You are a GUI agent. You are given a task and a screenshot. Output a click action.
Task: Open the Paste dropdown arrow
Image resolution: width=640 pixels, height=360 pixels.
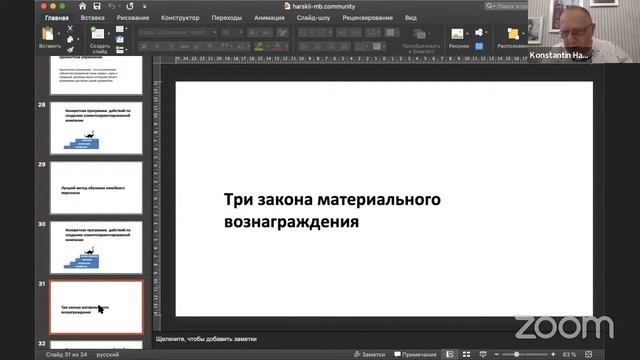pyautogui.click(x=59, y=34)
